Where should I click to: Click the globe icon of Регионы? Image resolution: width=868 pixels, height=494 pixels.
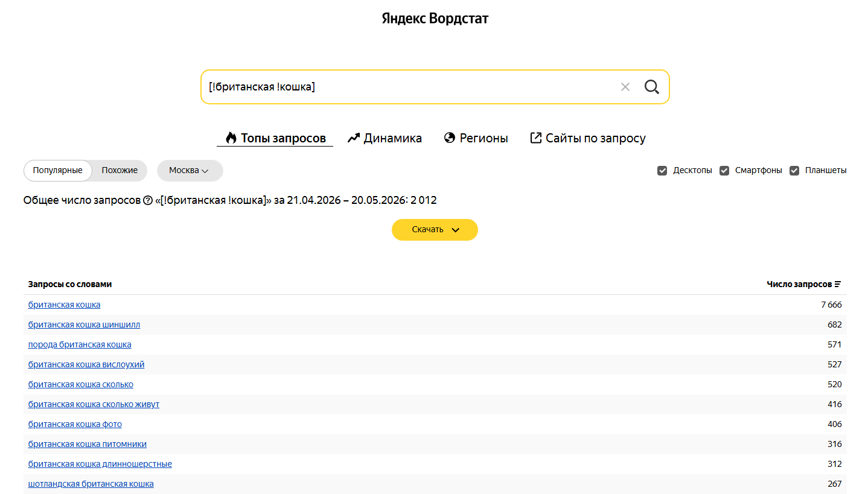click(x=449, y=138)
